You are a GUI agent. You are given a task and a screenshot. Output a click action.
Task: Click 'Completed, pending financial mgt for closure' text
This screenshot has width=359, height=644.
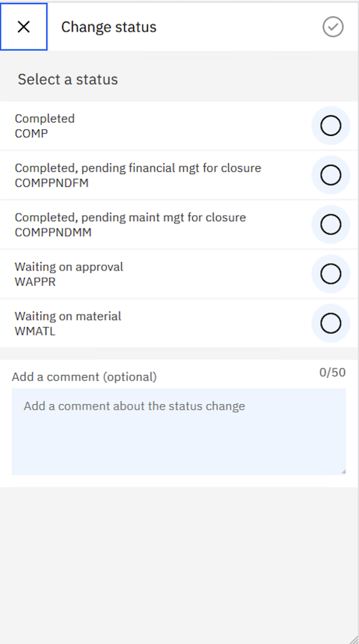tap(138, 168)
